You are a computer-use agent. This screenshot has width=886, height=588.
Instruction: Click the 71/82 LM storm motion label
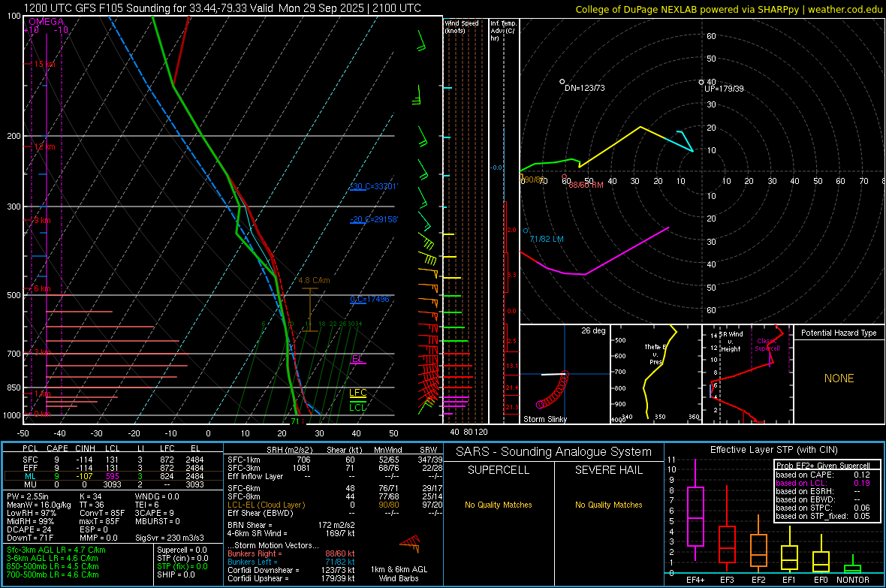tap(547, 239)
